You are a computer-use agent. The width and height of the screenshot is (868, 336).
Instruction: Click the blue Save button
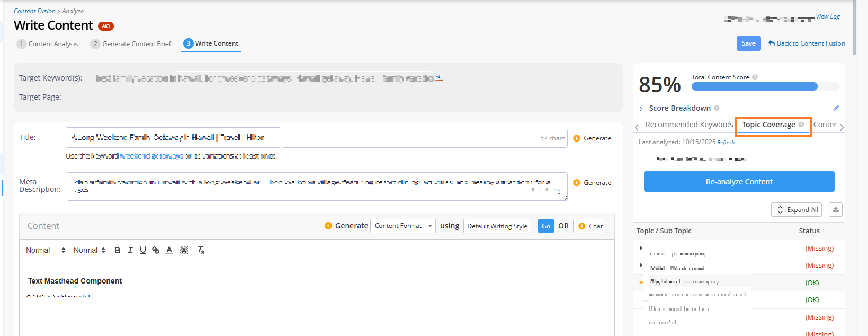pyautogui.click(x=748, y=43)
